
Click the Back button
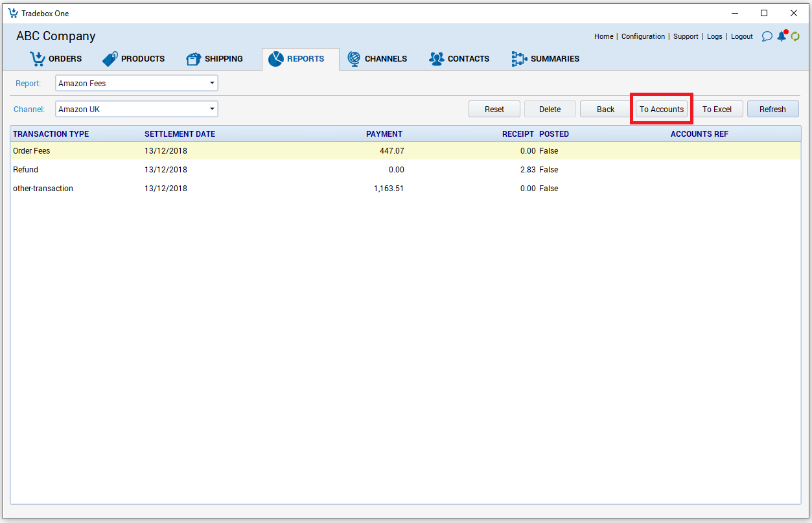(x=606, y=109)
